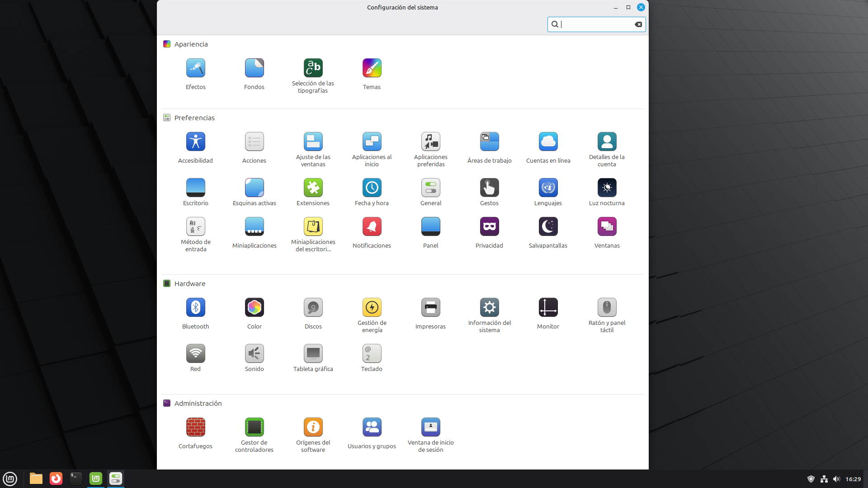The width and height of the screenshot is (868, 488).
Task: Open the Extensiones module
Action: (x=313, y=188)
